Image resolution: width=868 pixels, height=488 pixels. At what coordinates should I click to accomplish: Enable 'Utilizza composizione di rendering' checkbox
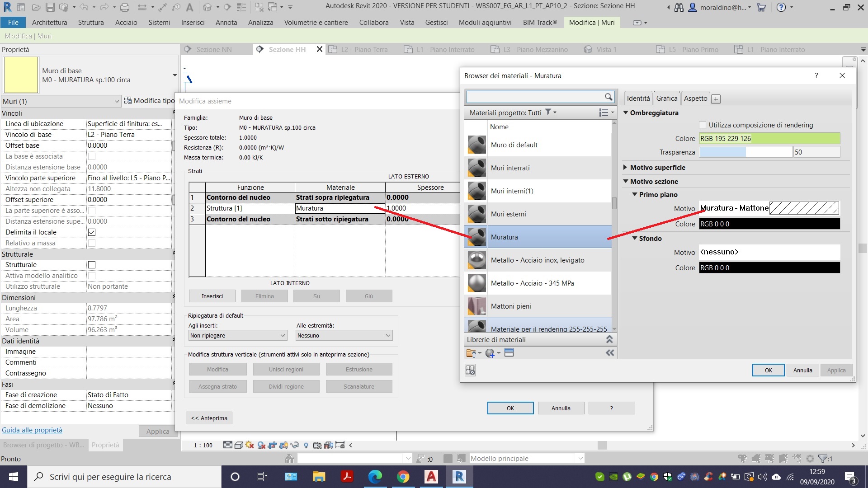click(703, 125)
